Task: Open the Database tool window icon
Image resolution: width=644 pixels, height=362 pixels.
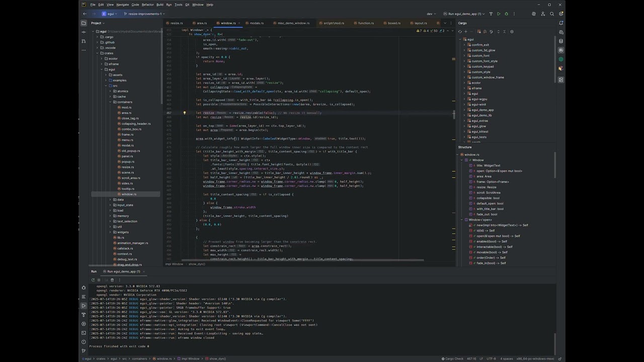Action: (561, 41)
